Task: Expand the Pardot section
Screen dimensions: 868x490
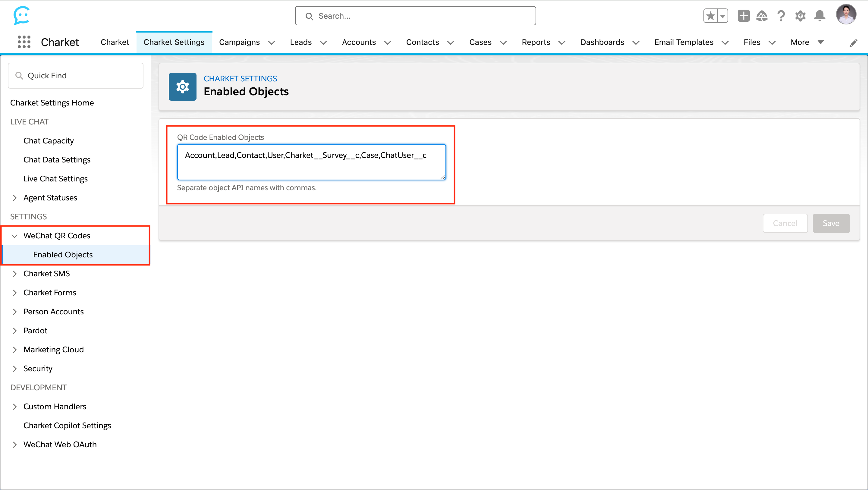Action: pyautogui.click(x=14, y=331)
